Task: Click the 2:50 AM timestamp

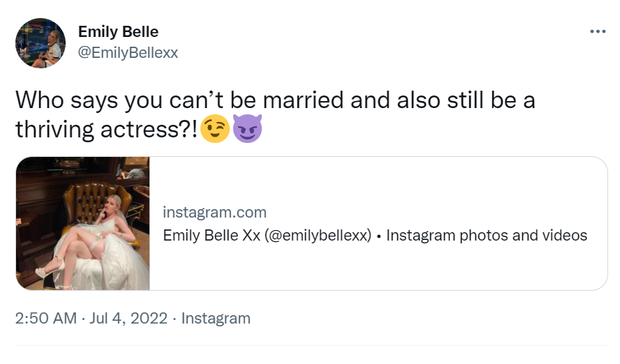Action: pyautogui.click(x=45, y=318)
